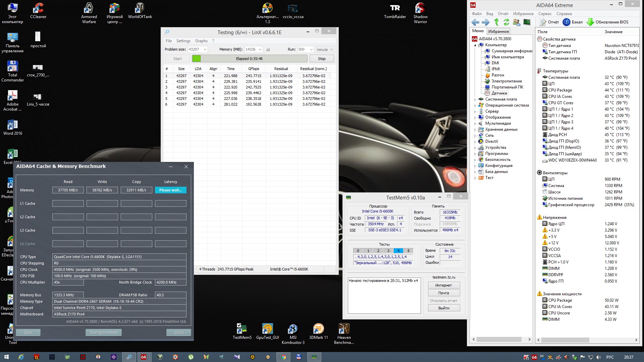Click the Бэкап backup toolbar icon
The image size is (644, 362).
[567, 22]
